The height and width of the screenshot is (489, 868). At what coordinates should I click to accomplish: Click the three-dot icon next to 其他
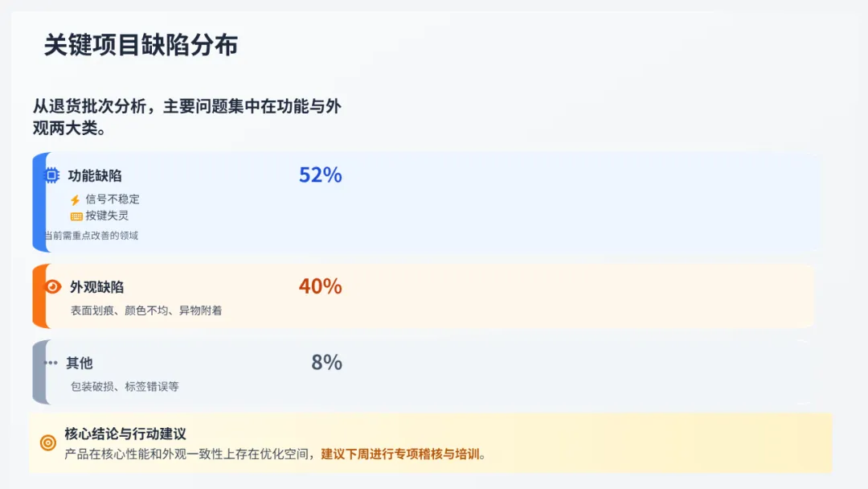click(x=51, y=363)
